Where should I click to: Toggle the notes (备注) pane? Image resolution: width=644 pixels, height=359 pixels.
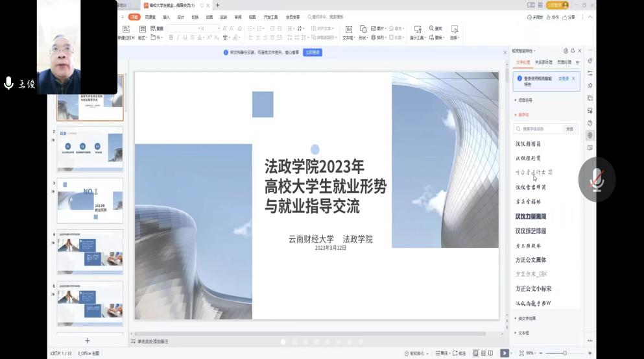pyautogui.click(x=442, y=353)
